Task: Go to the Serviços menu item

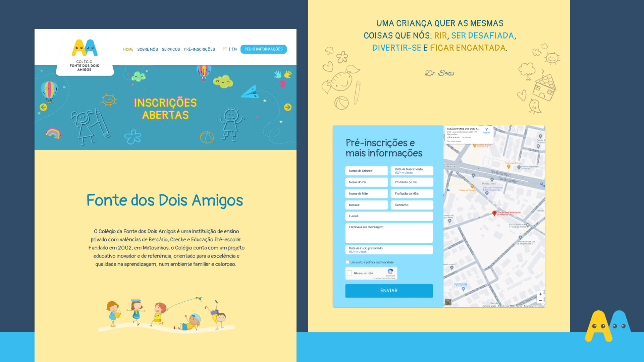Action: (171, 49)
